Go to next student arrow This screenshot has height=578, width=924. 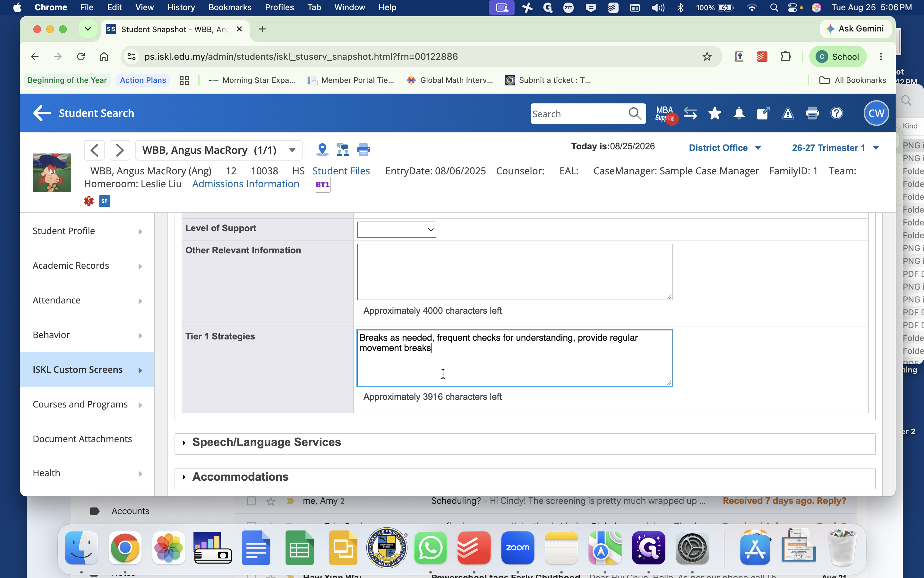coord(119,150)
